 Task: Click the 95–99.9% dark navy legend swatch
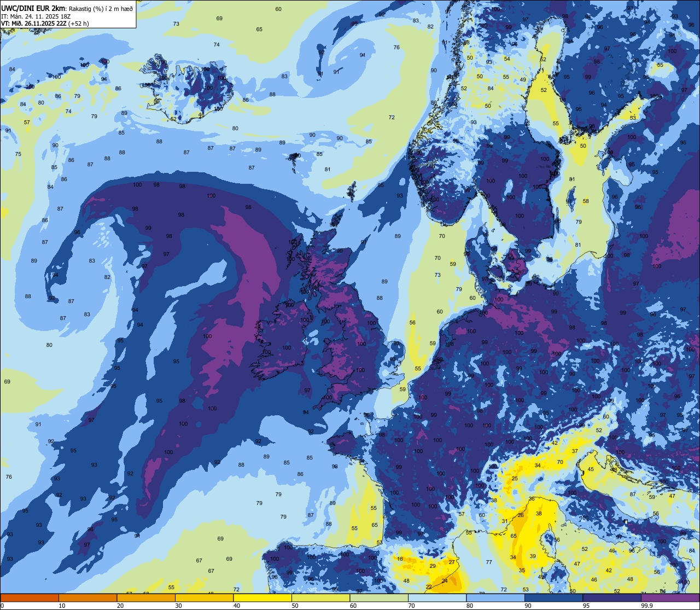[612, 597]
